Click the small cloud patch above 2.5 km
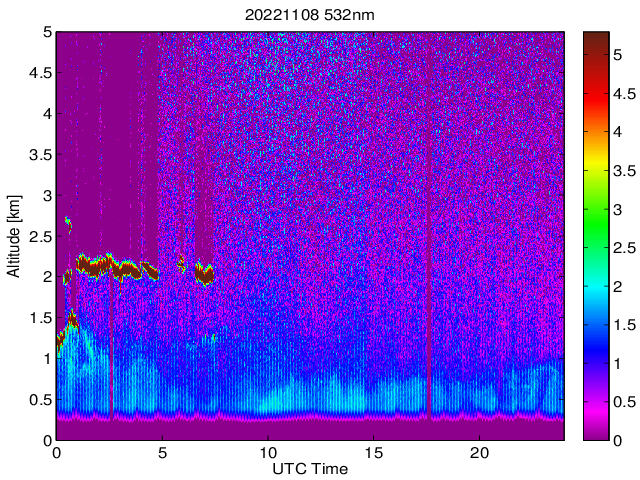 coord(68,222)
